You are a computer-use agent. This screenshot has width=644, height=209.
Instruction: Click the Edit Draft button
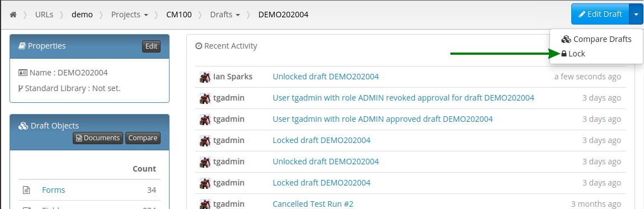600,14
